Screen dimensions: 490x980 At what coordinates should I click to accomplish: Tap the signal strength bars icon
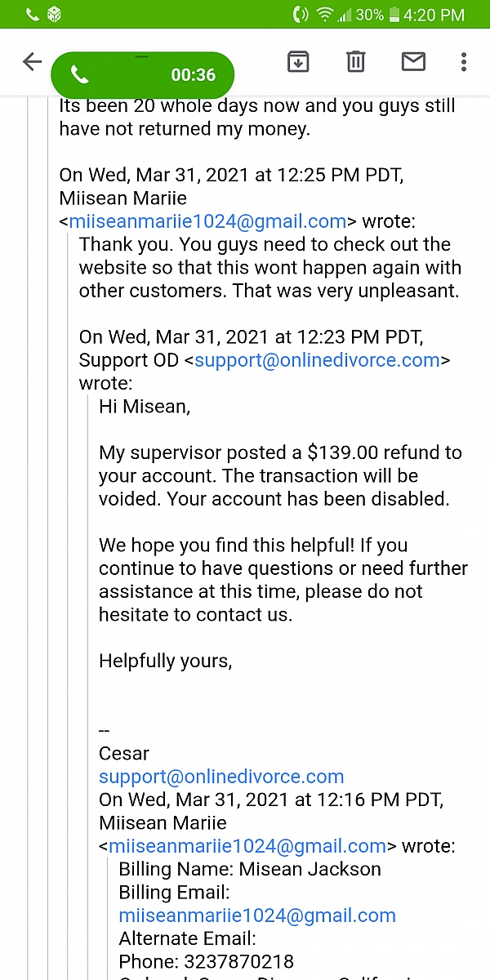click(x=345, y=15)
